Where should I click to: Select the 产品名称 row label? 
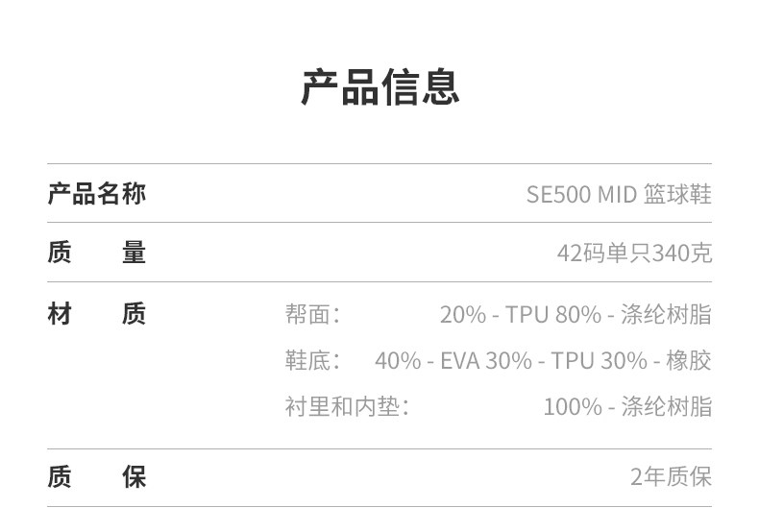point(96,194)
